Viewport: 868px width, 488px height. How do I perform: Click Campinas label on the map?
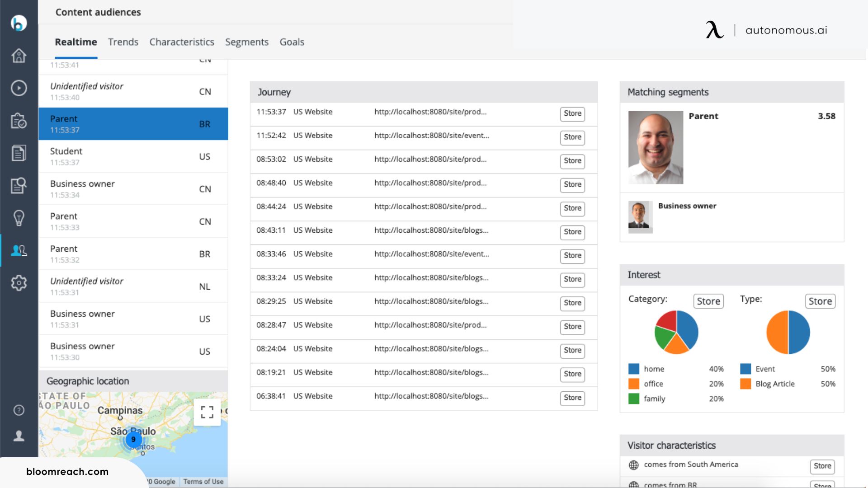120,410
